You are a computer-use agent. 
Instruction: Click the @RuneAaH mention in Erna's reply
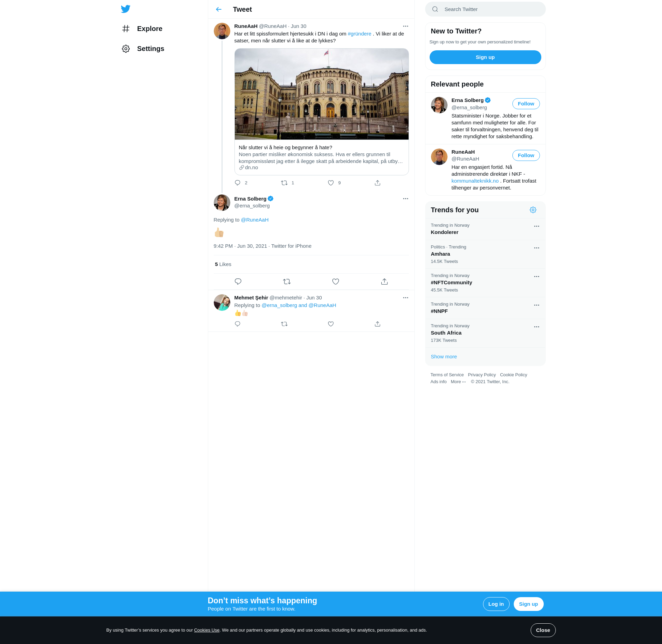[x=254, y=220]
